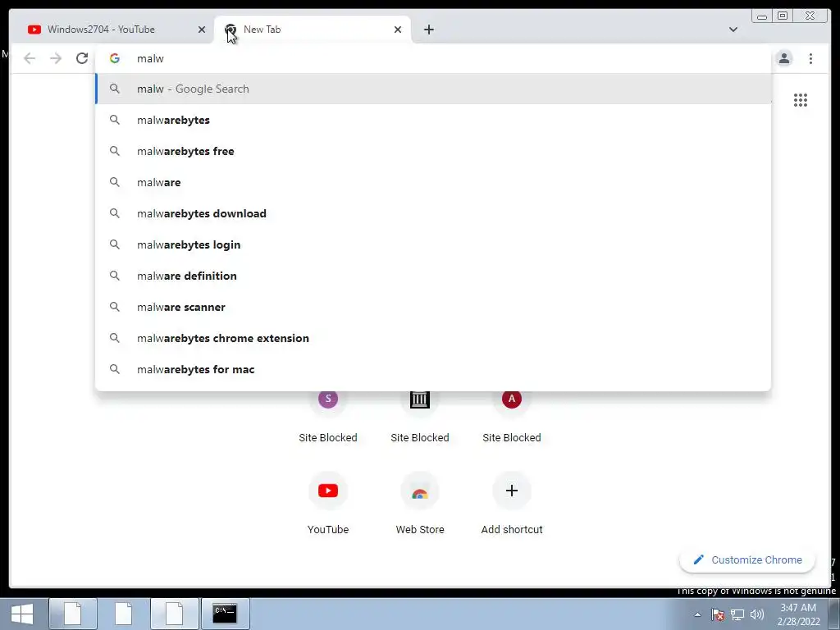Screen dimensions: 840x630
Task: Click the address bar containing 'malw'
Action: pos(433,58)
